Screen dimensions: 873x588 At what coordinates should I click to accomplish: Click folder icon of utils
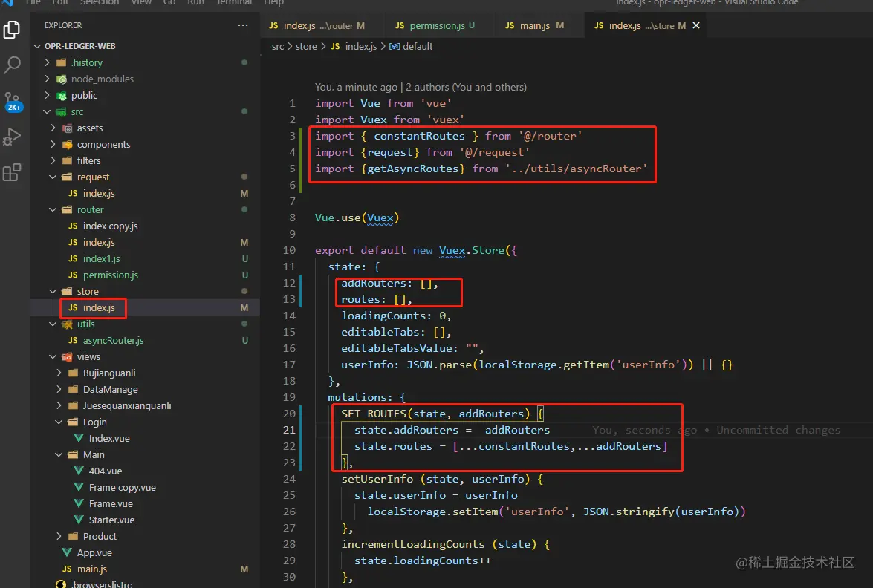(68, 324)
